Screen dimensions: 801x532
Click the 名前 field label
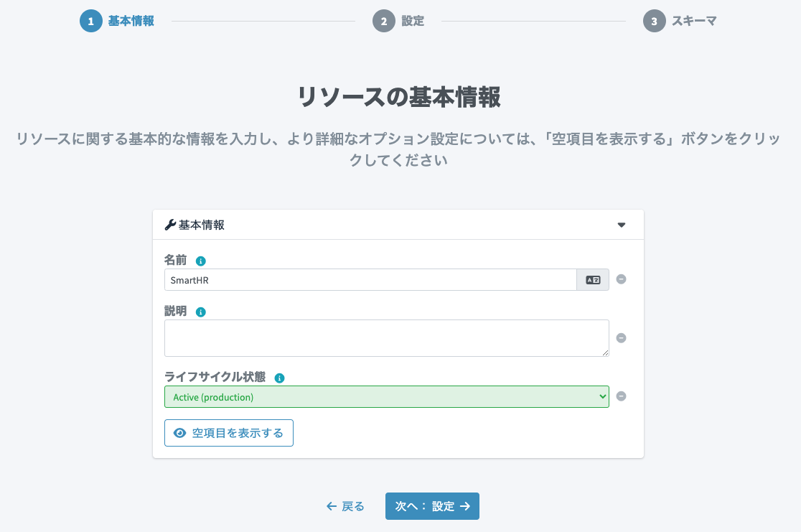point(175,260)
